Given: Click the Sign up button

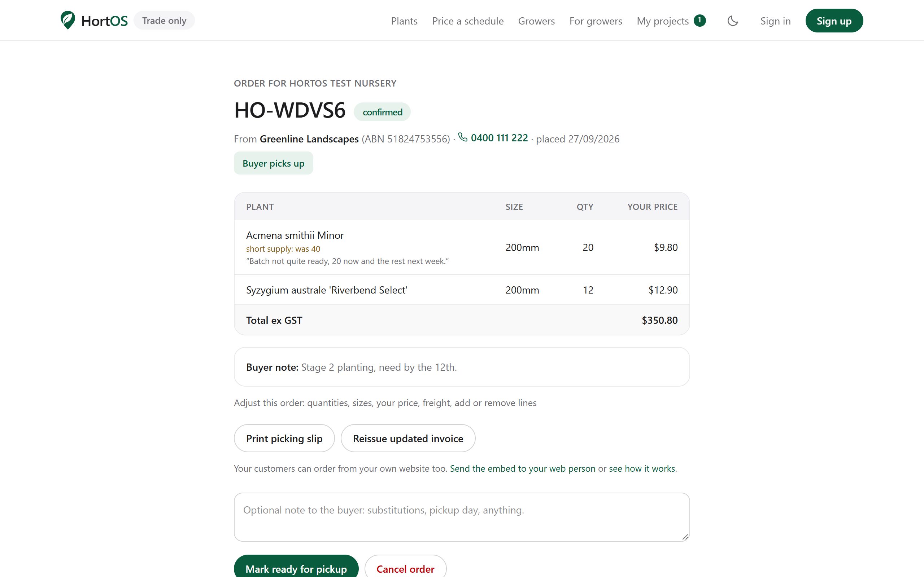Looking at the screenshot, I should coord(834,21).
